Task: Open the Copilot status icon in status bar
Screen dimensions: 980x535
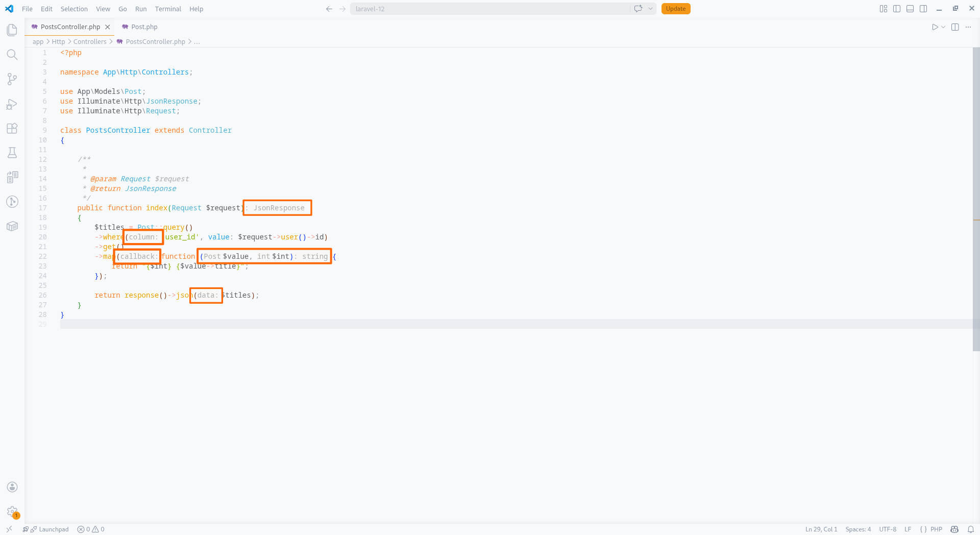Action: pos(954,529)
